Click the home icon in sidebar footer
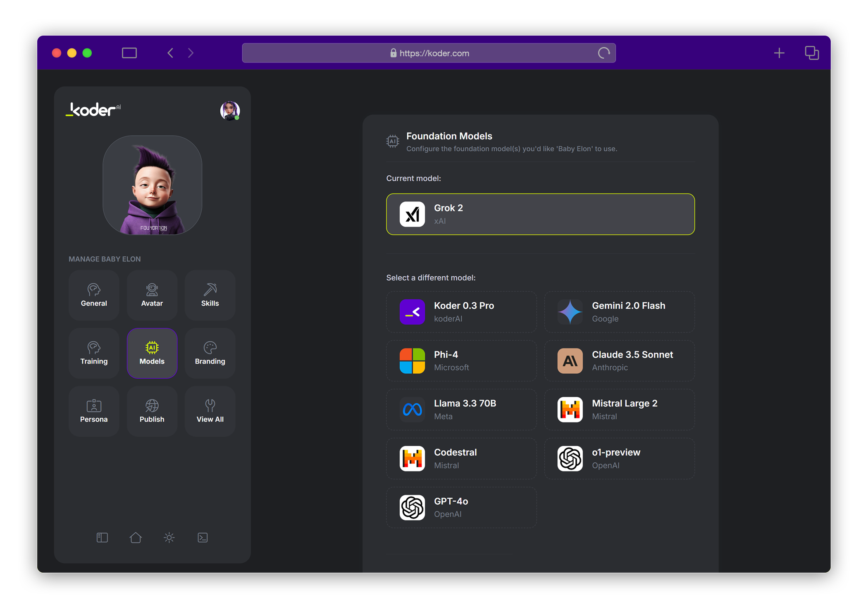 click(136, 538)
